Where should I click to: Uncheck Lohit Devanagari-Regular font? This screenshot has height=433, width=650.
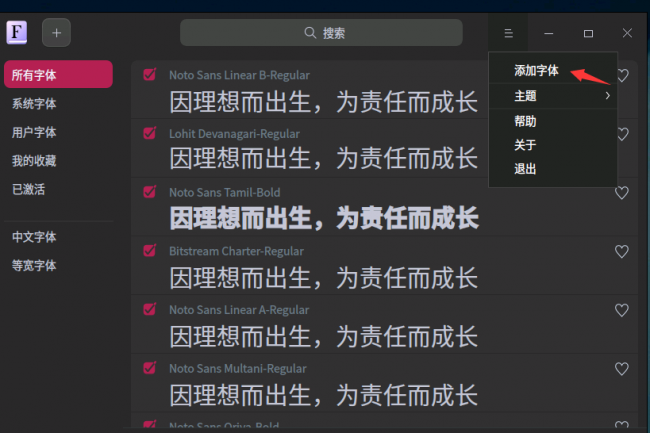(x=149, y=133)
